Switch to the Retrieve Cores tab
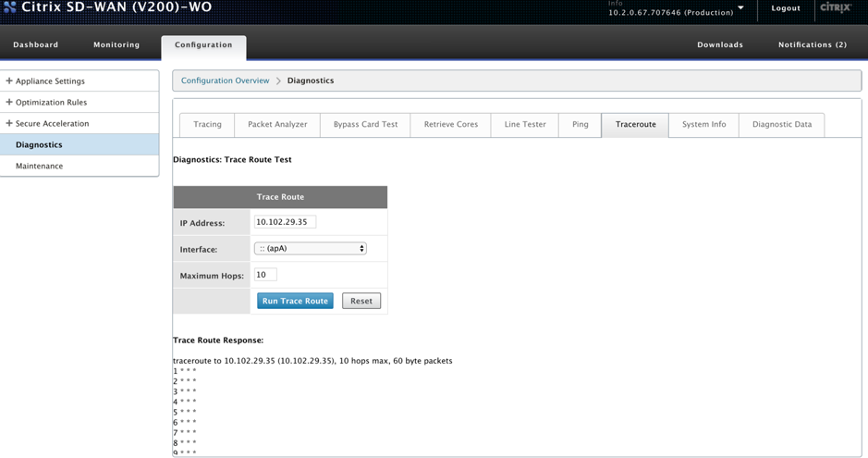The height and width of the screenshot is (458, 868). coord(450,125)
